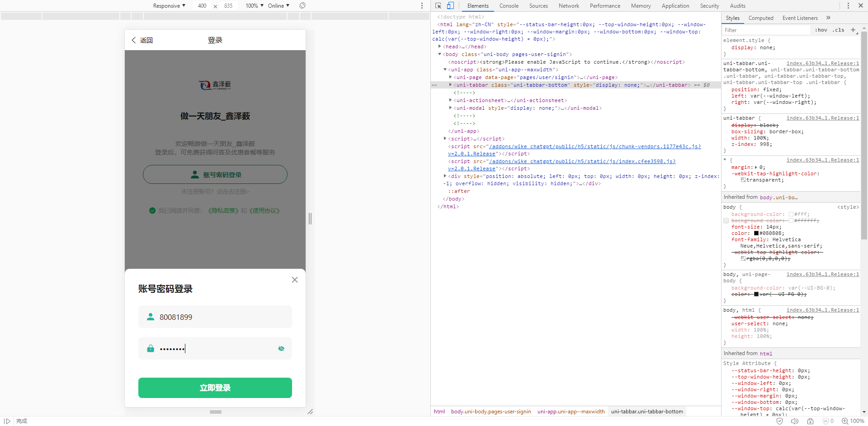
Task: Expand the head element node
Action: pyautogui.click(x=439, y=46)
